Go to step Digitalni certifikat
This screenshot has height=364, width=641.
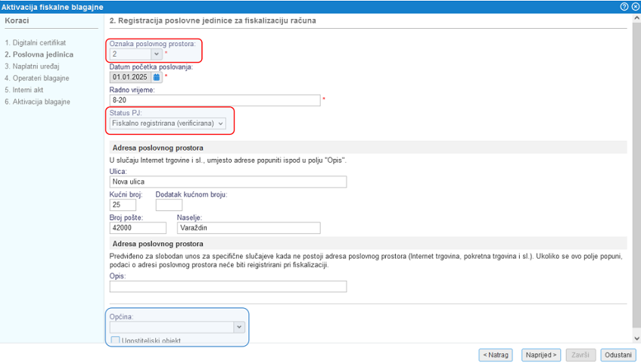[36, 42]
